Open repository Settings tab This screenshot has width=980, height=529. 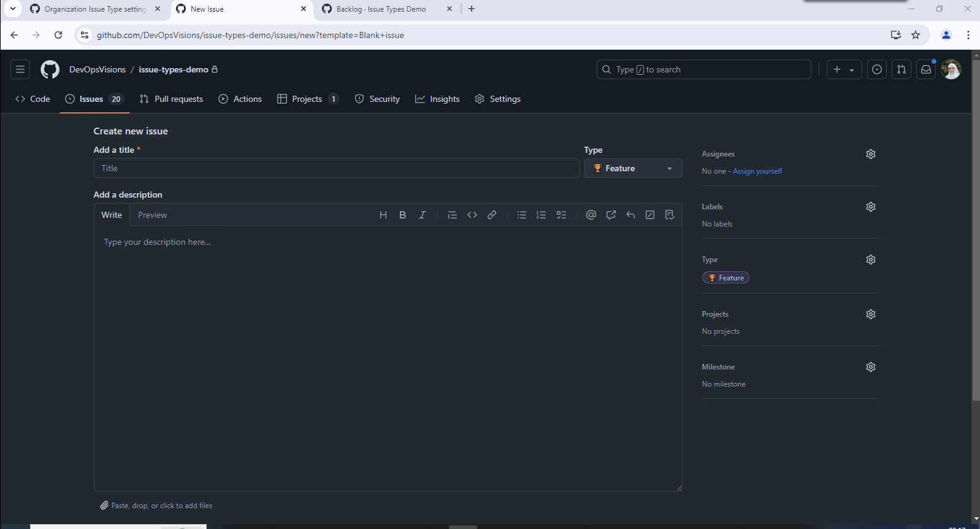(x=498, y=99)
